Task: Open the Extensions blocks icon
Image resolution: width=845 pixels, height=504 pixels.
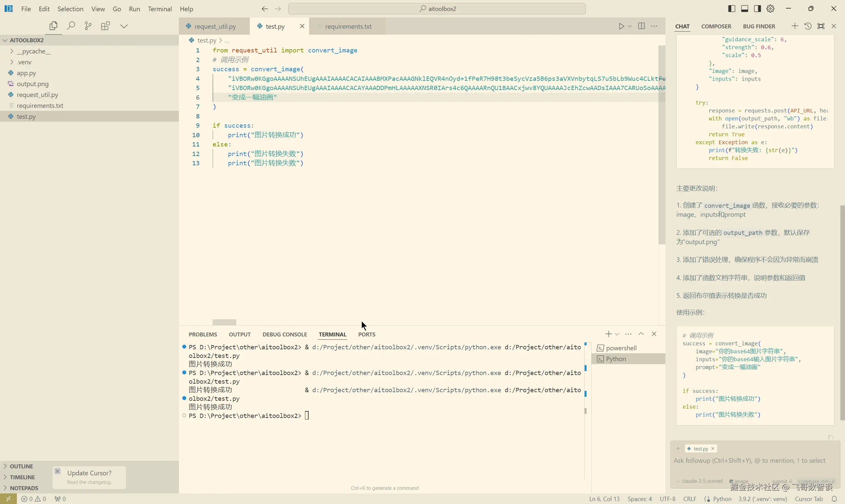Action: [106, 26]
